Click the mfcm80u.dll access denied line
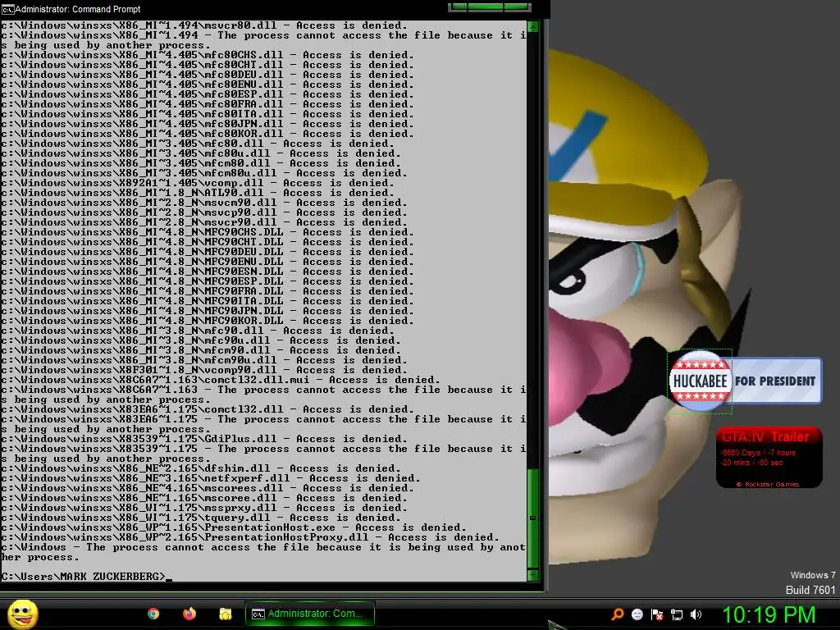The image size is (840, 630). click(x=204, y=173)
